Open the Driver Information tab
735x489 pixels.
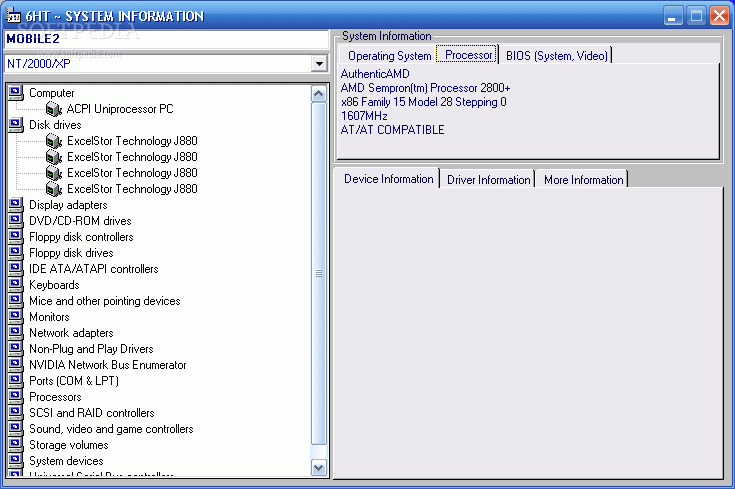pos(488,180)
